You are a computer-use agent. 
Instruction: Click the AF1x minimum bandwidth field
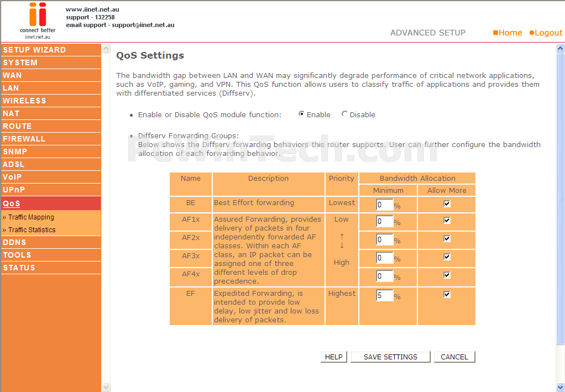[384, 221]
